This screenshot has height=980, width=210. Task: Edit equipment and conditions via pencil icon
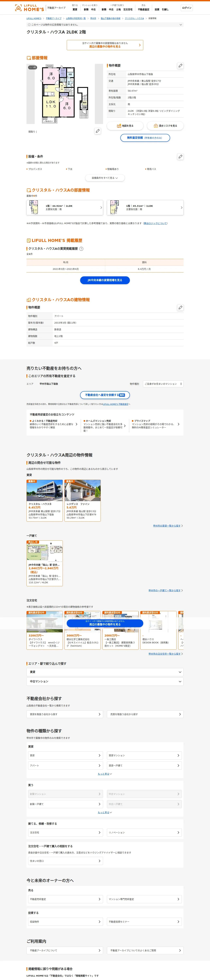coord(180,156)
